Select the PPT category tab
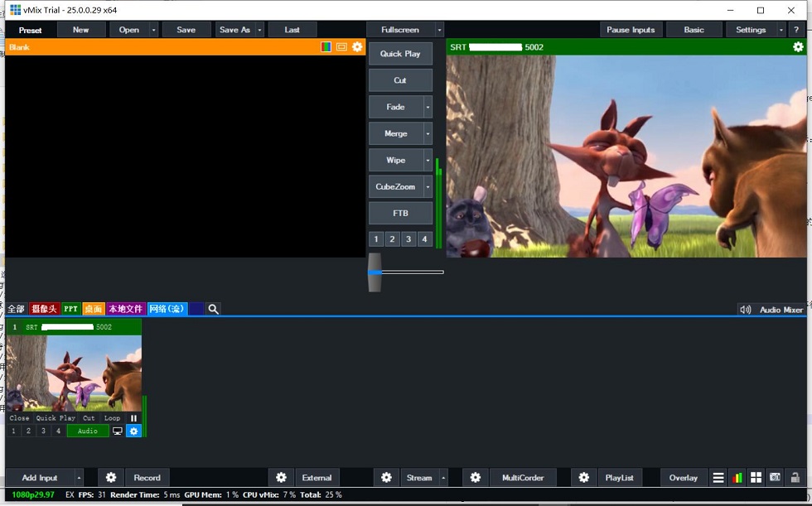Screen dimensions: 812x506 tap(71, 309)
